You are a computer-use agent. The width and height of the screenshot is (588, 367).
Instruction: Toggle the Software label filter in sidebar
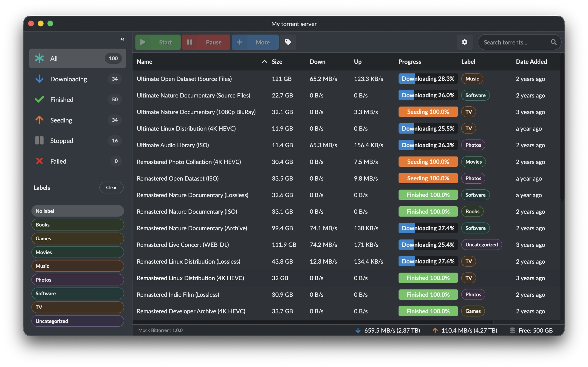[78, 293]
